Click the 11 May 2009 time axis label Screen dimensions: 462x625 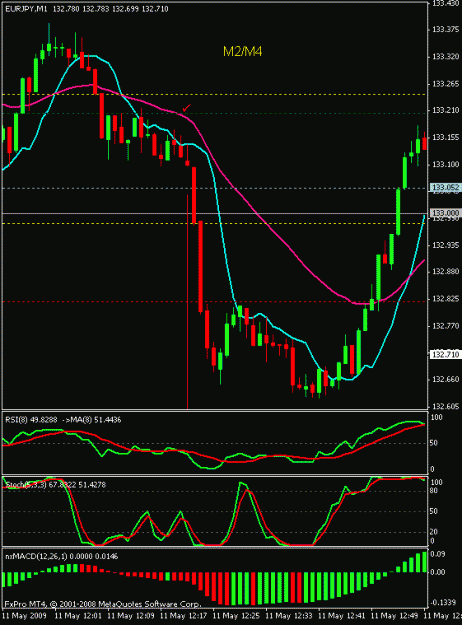click(x=24, y=615)
